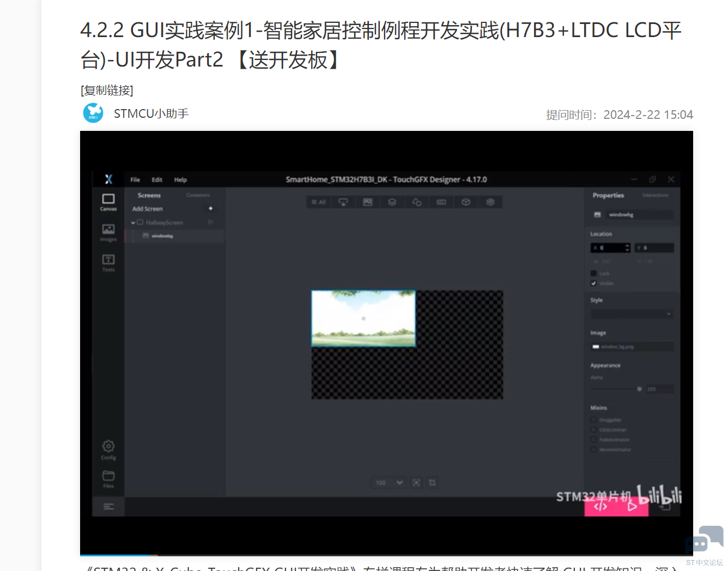Click the 复制链接 copy link
Viewport: 728px width, 571px height.
107,90
